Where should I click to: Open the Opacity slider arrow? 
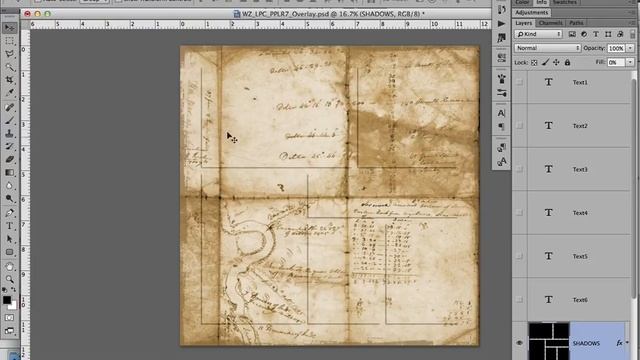pyautogui.click(x=630, y=48)
